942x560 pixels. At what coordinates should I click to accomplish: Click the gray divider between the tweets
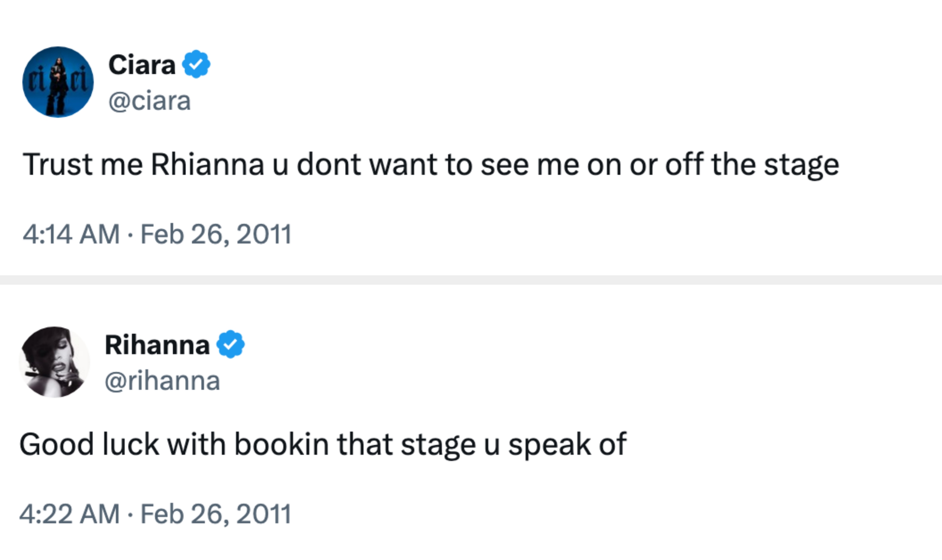click(x=471, y=280)
